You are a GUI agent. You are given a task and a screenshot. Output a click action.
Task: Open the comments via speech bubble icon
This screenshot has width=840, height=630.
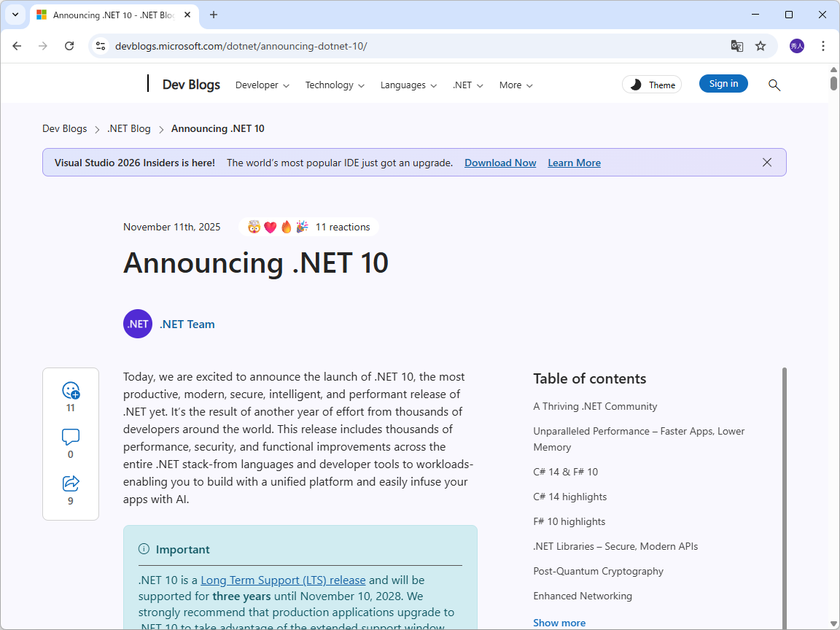click(x=70, y=437)
